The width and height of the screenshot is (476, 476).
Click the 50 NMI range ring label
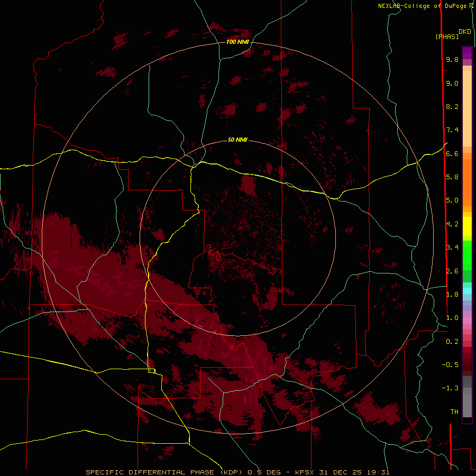tap(237, 140)
